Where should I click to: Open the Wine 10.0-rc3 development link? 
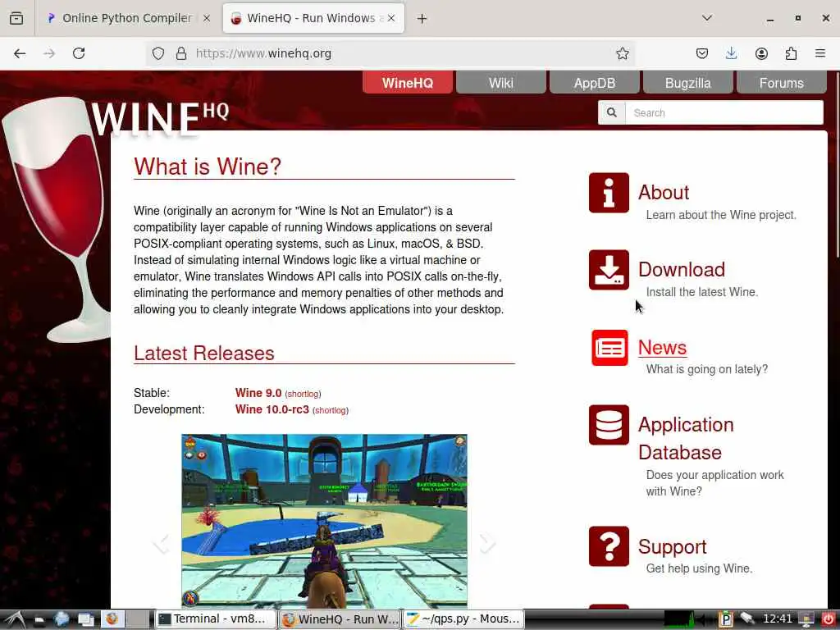272,409
